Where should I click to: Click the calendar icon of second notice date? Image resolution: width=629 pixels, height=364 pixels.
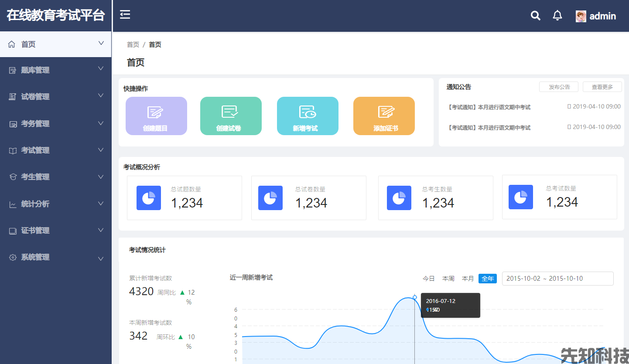[569, 127]
